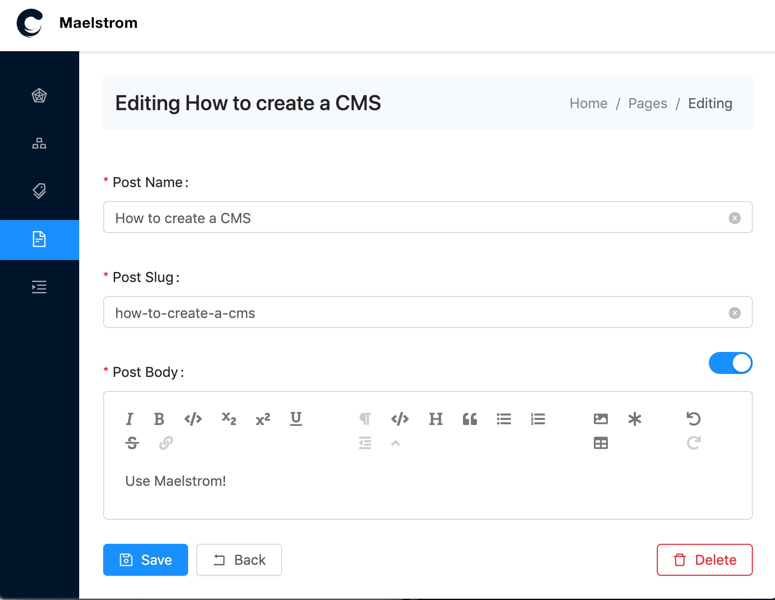The width and height of the screenshot is (775, 600).
Task: Click the Post Slug input field
Action: tap(428, 312)
